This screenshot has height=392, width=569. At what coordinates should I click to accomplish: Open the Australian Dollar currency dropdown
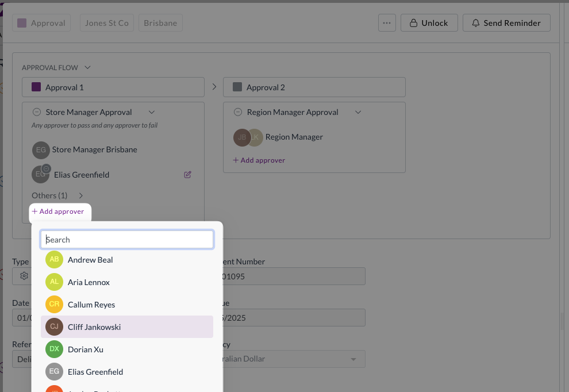coord(353,359)
